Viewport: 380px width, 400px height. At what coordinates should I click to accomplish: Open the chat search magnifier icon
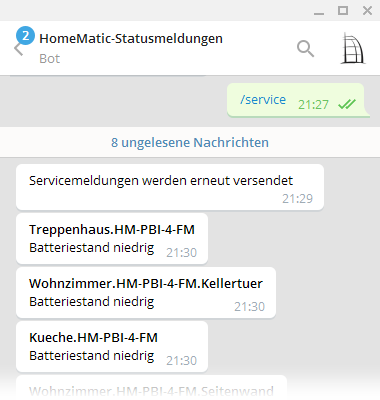click(x=305, y=49)
